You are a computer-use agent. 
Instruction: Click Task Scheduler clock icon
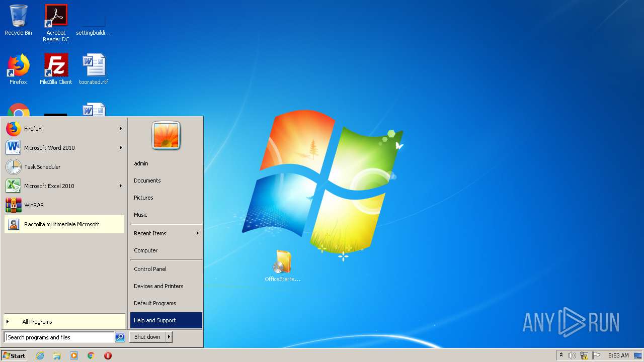[x=14, y=167]
